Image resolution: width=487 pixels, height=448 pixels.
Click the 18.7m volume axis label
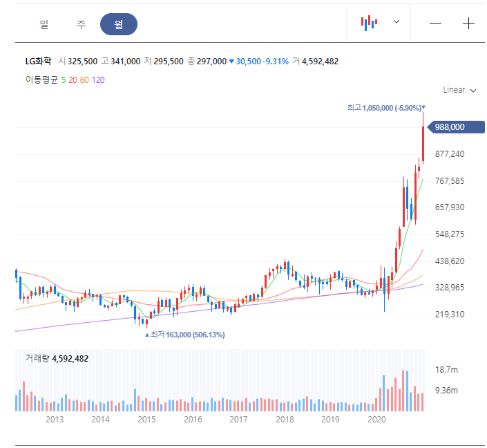[x=446, y=370]
